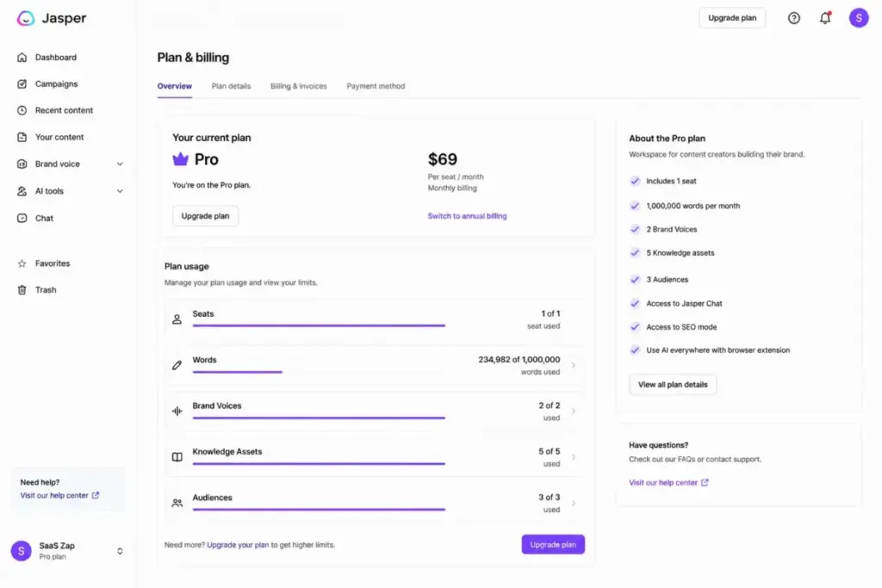Switch to the Billing & invoices tab
The image size is (882, 588).
click(298, 86)
